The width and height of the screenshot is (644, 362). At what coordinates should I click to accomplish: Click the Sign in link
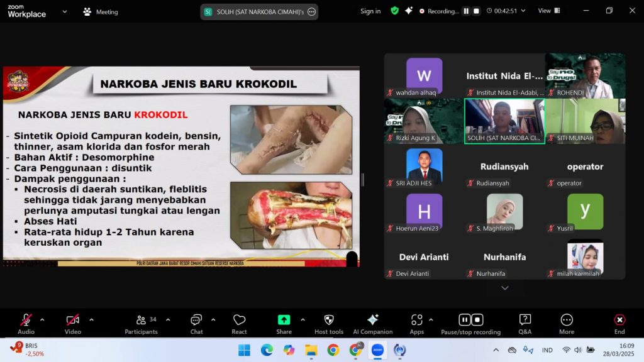(x=370, y=11)
